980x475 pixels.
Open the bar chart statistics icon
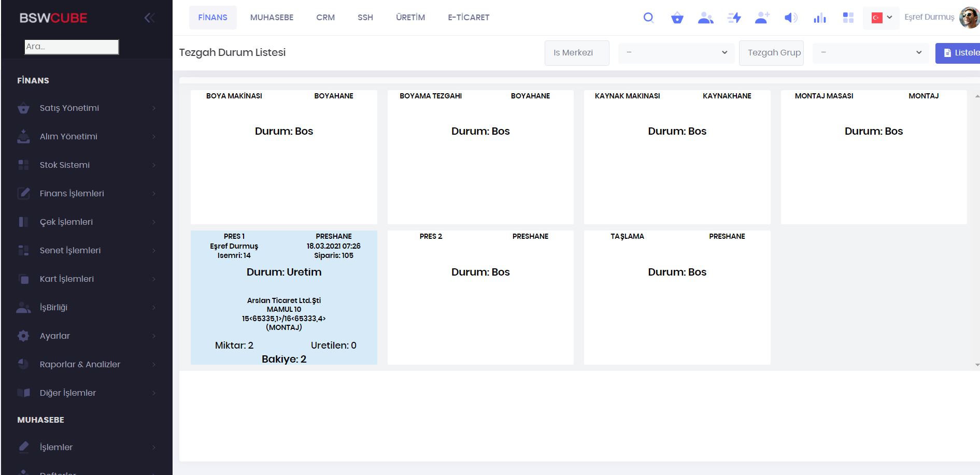pos(819,18)
